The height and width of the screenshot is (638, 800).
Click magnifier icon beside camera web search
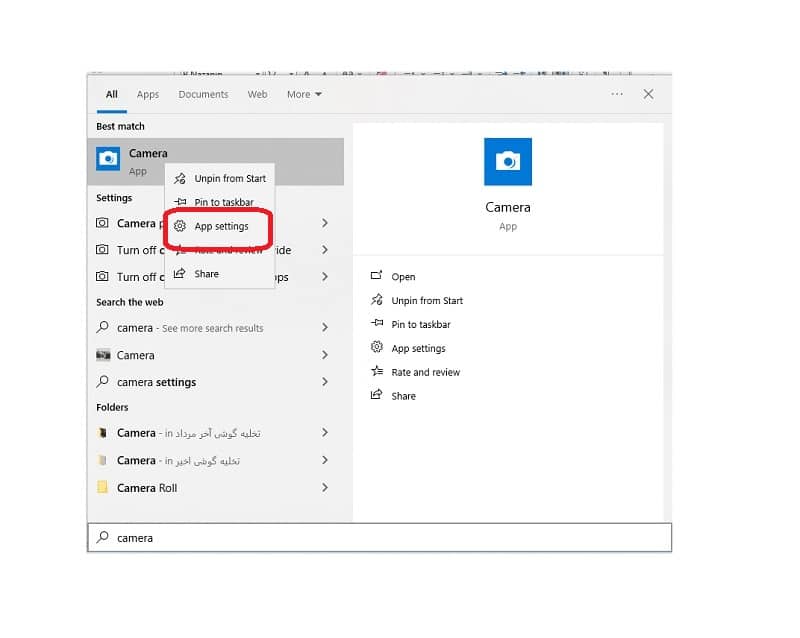point(103,327)
